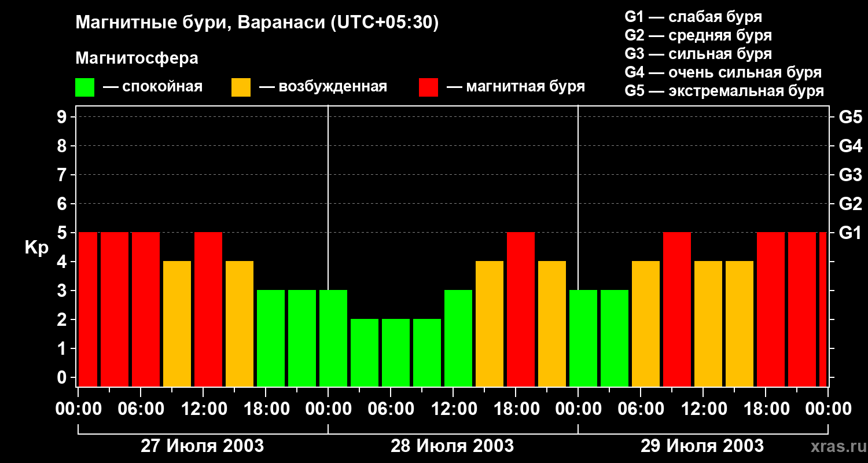
Task: Click the orange bar just before 12:00 on 27 July
Action: (177, 324)
